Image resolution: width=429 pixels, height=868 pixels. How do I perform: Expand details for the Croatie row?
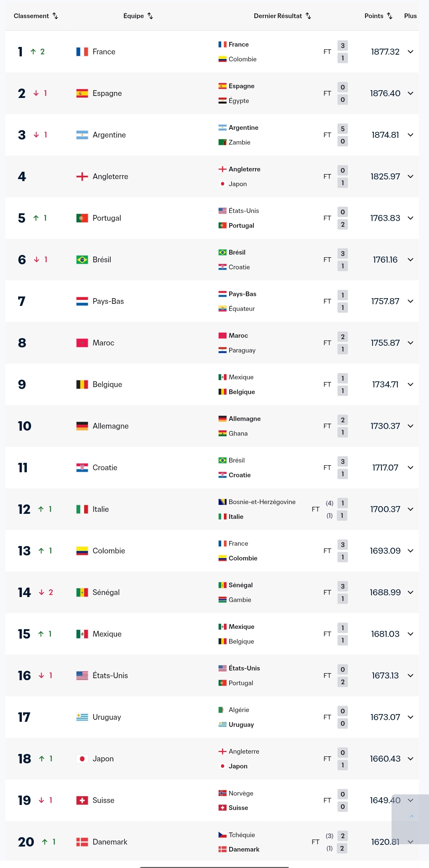tap(411, 467)
